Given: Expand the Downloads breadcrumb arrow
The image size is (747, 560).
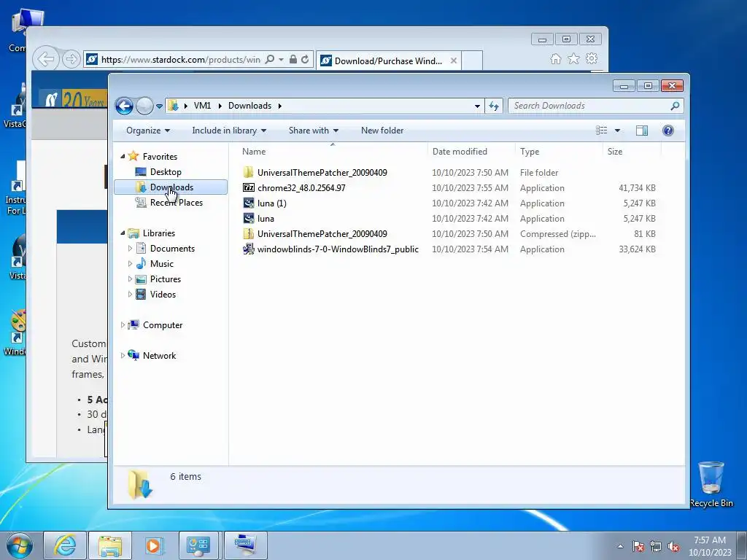Looking at the screenshot, I should coord(279,106).
